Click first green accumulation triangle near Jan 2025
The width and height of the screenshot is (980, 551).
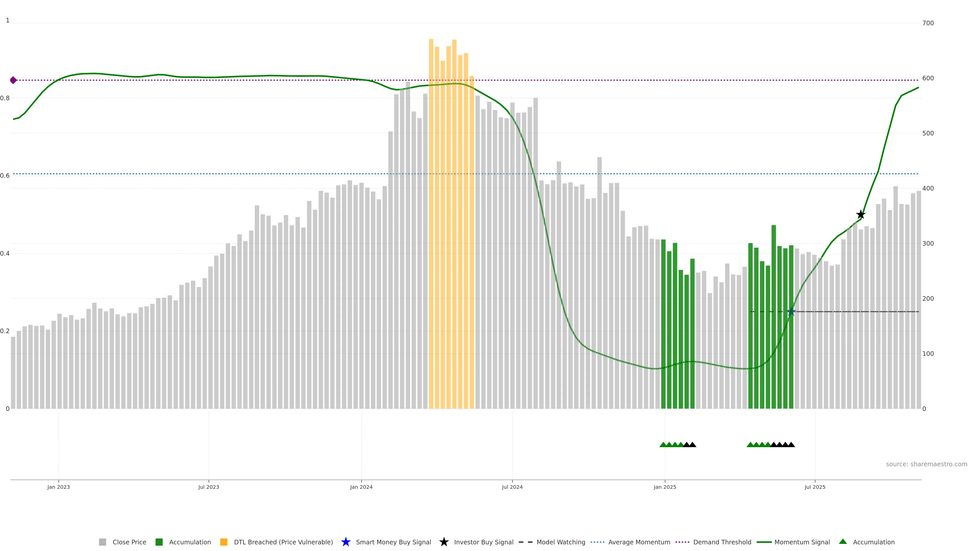click(663, 445)
